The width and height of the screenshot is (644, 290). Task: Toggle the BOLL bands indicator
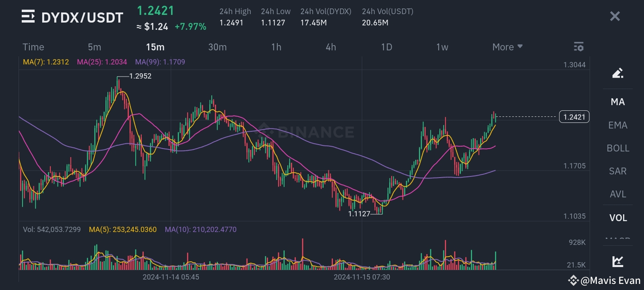617,148
